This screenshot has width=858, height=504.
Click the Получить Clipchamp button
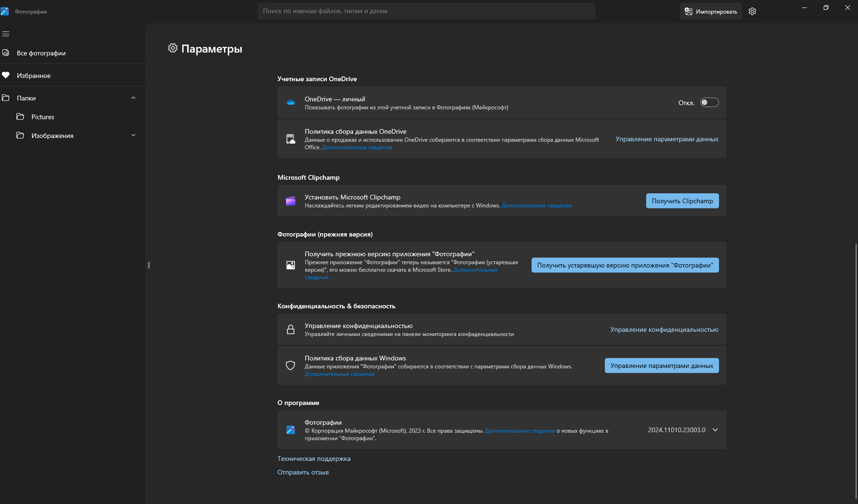coord(682,201)
